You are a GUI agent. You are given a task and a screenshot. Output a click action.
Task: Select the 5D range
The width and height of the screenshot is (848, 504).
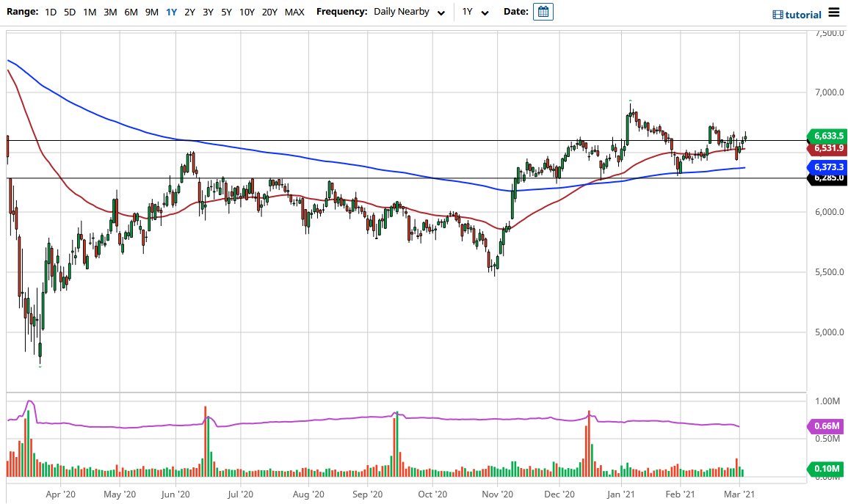(x=70, y=12)
